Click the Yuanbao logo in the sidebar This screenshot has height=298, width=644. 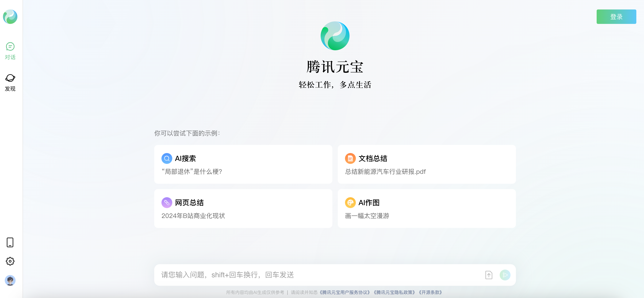click(x=10, y=17)
